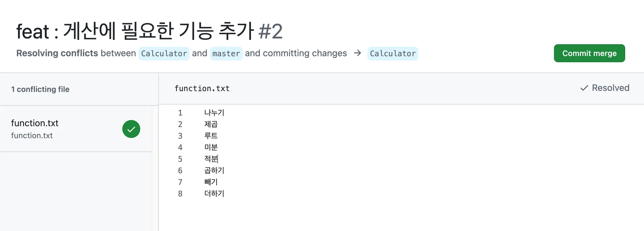
Task: Click on line 7 text 빼기
Action: tap(211, 182)
